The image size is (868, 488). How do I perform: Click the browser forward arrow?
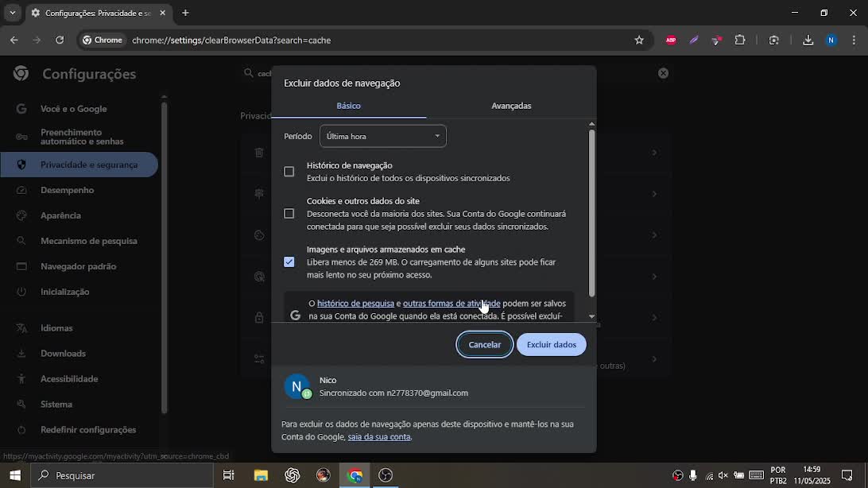[x=37, y=40]
